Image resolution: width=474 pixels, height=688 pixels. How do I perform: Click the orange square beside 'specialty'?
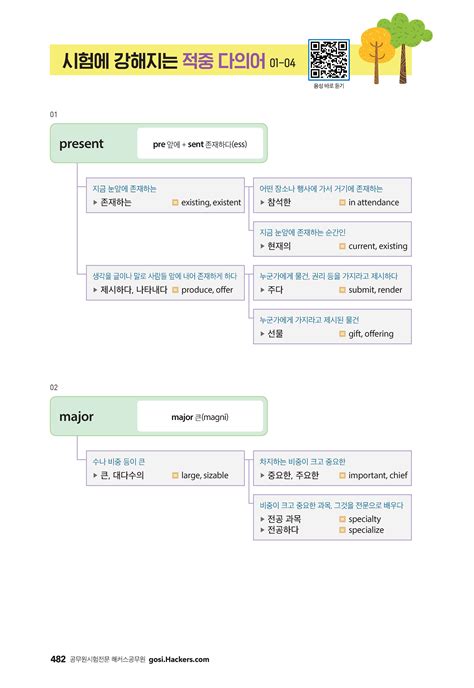[x=342, y=519]
